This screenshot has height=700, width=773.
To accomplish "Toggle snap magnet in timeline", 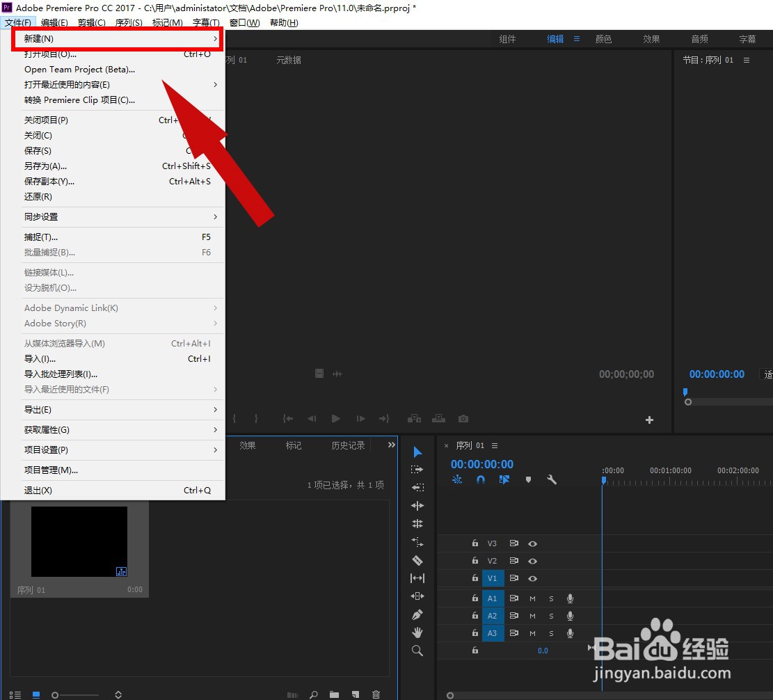I will [x=481, y=479].
